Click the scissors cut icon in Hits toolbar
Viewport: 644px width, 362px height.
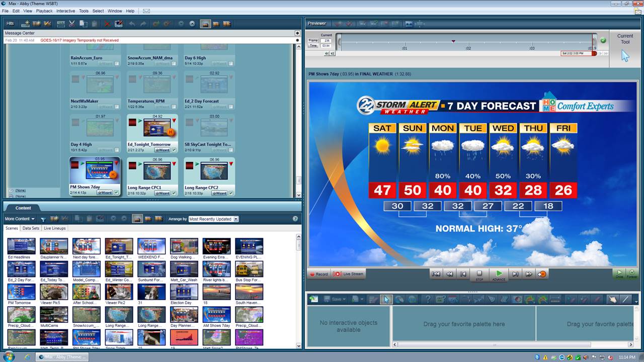click(x=72, y=24)
